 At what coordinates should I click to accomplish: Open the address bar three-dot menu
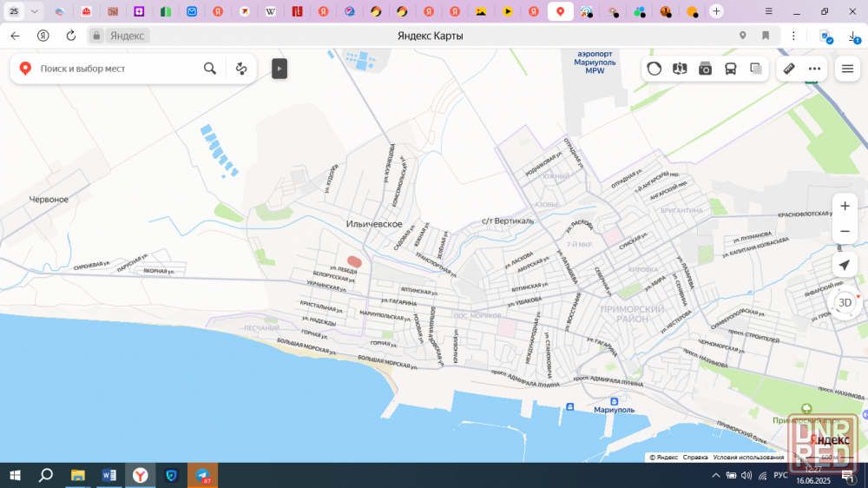pos(793,36)
